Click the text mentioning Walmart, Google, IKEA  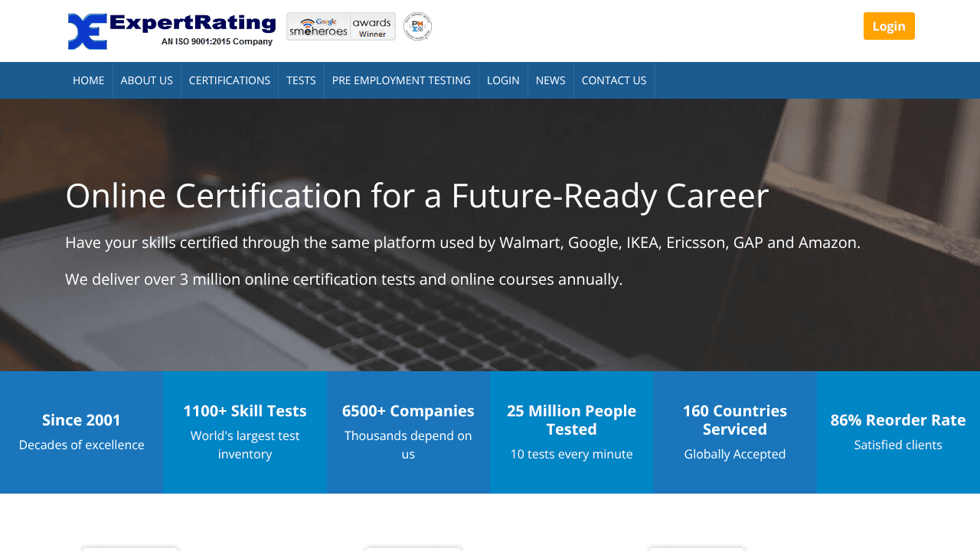[462, 243]
